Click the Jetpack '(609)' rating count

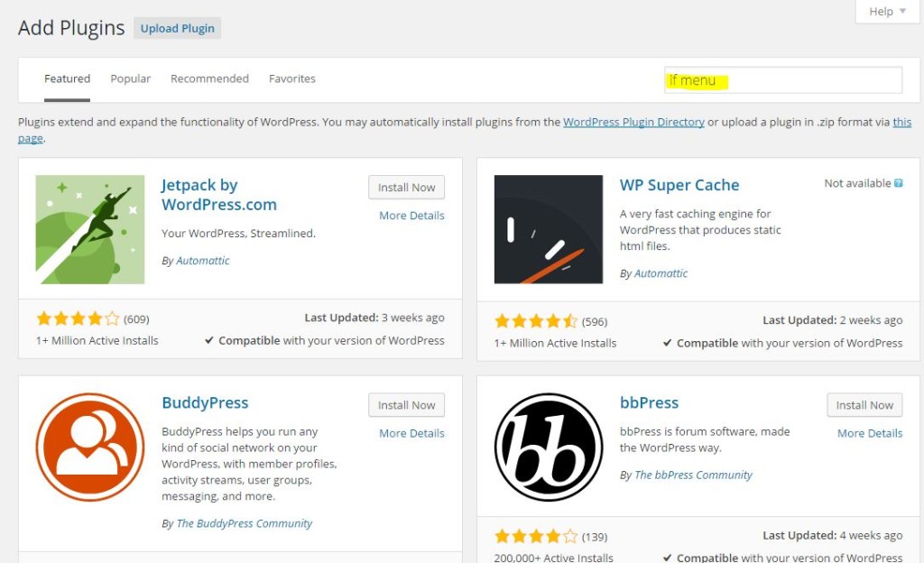[x=136, y=319]
